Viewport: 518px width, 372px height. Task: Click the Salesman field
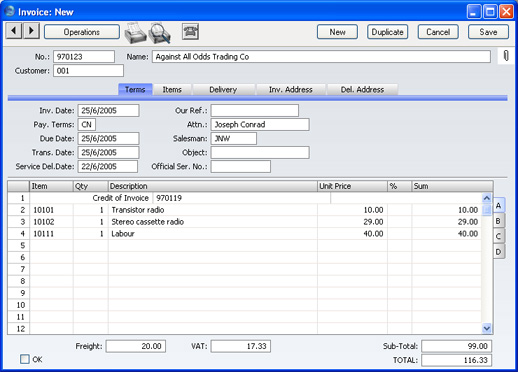pyautogui.click(x=234, y=139)
